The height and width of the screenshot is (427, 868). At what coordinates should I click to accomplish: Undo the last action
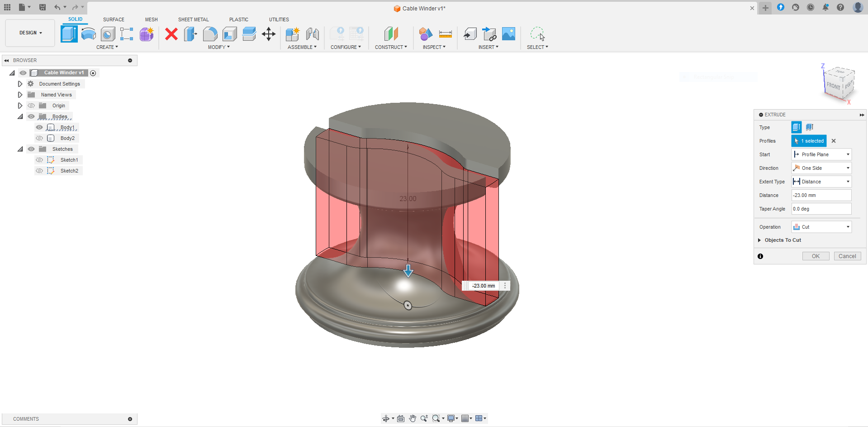57,7
